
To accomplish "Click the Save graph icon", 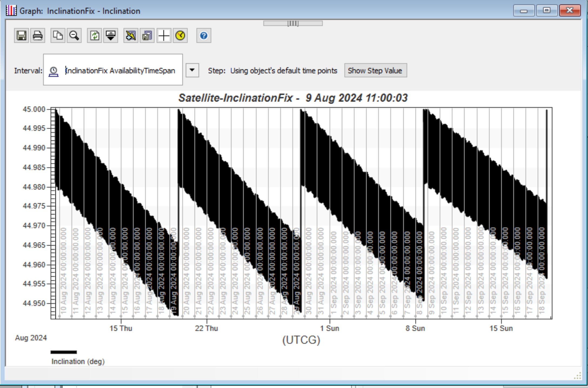I will point(21,36).
